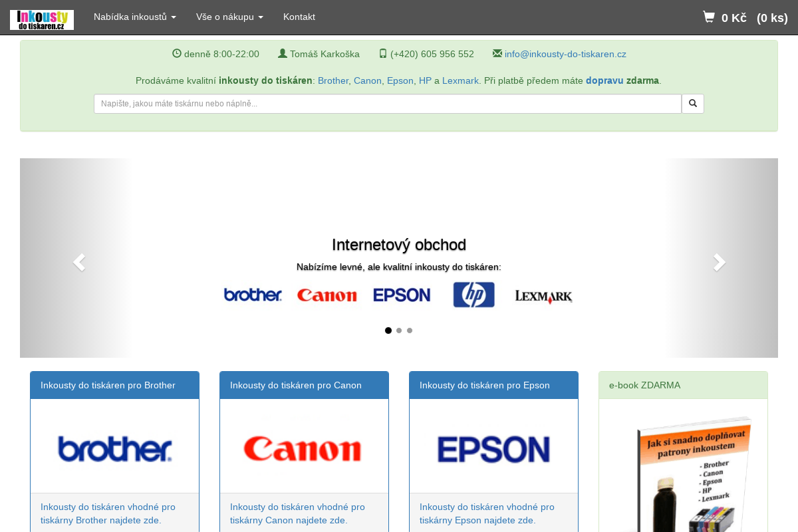Click the Canon logo in the carousel
Image resolution: width=798 pixels, height=532 pixels.
(x=327, y=295)
